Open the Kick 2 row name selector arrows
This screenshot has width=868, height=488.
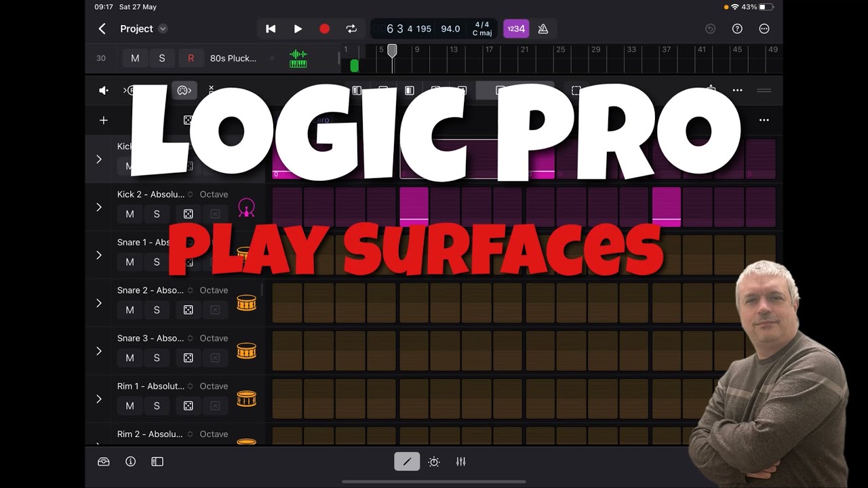[191, 195]
